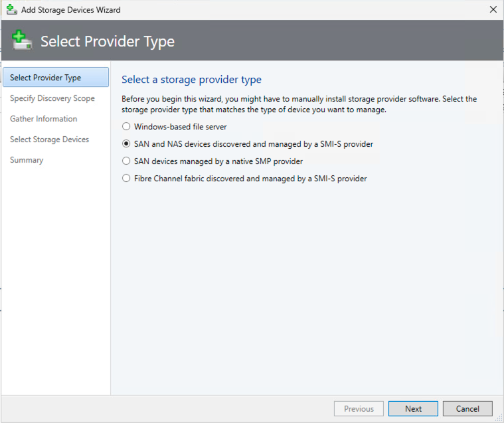Click the Previous button

tap(359, 408)
